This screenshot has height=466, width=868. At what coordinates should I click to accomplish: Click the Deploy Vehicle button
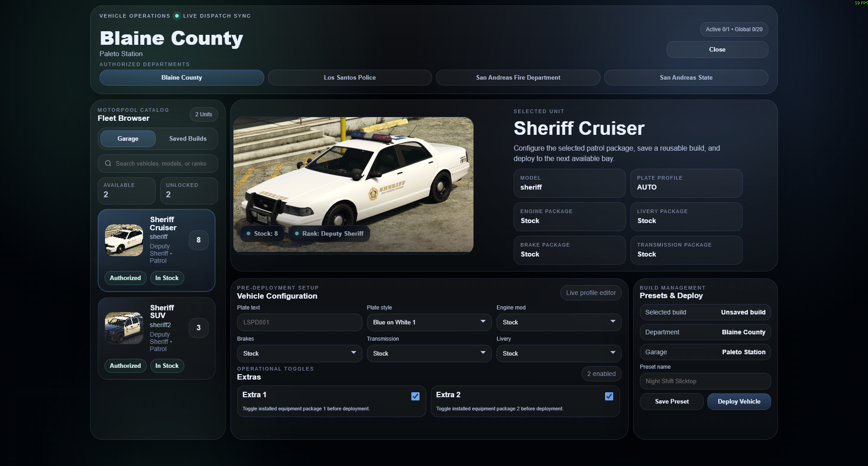click(739, 401)
